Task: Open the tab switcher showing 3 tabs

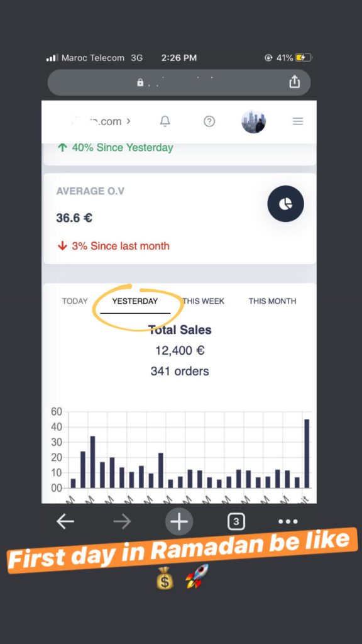Action: coord(236,521)
